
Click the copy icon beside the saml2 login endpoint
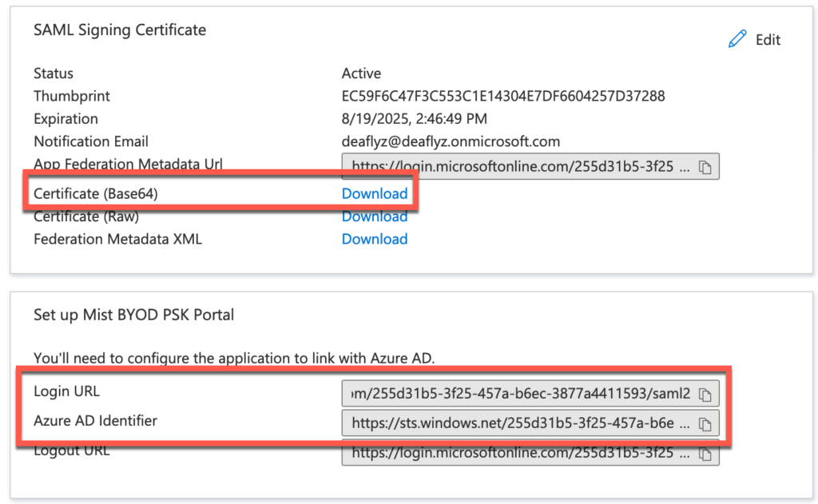(708, 393)
